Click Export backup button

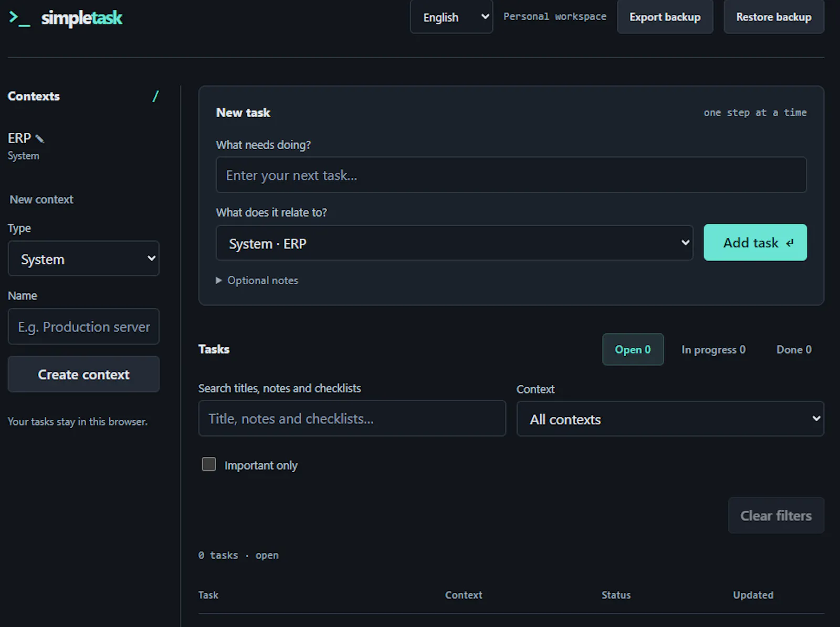coord(665,17)
